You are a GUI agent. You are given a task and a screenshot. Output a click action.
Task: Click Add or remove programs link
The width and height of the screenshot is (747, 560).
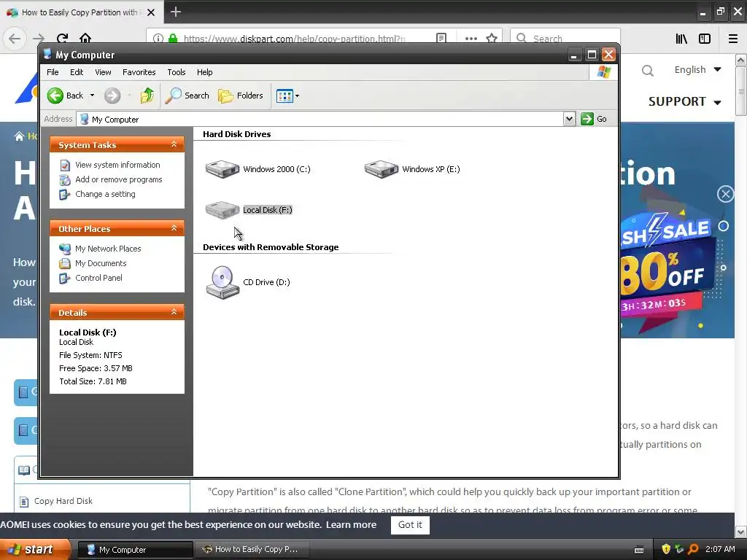coord(119,179)
